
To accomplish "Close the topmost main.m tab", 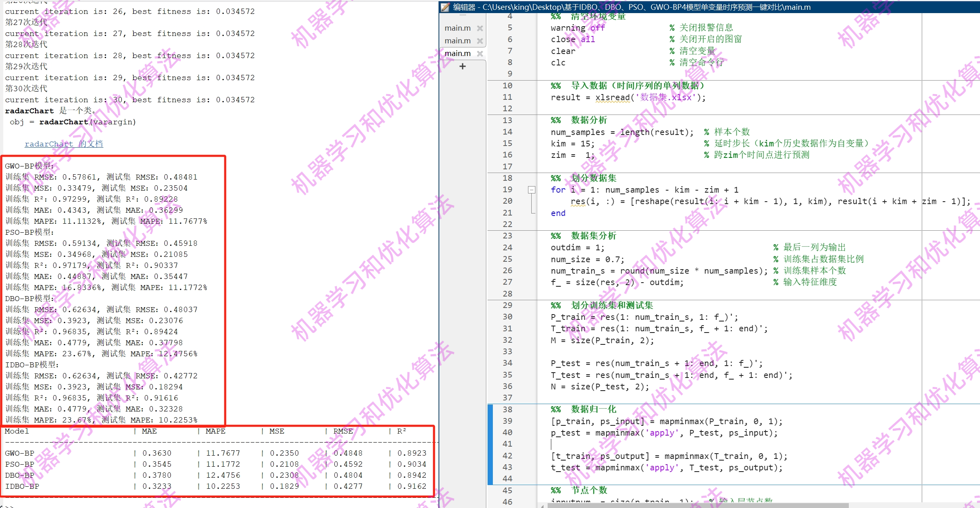I will tap(480, 28).
